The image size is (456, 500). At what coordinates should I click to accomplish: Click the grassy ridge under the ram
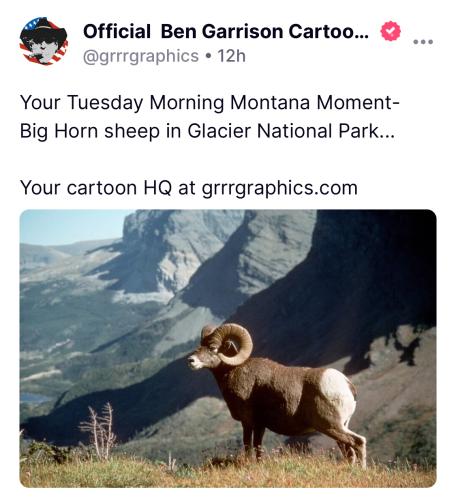click(228, 472)
